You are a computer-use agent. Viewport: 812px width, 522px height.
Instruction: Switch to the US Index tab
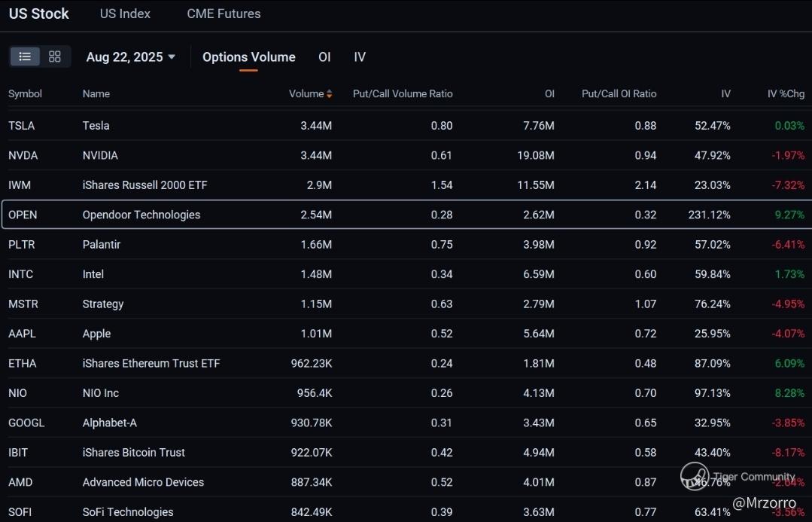125,14
